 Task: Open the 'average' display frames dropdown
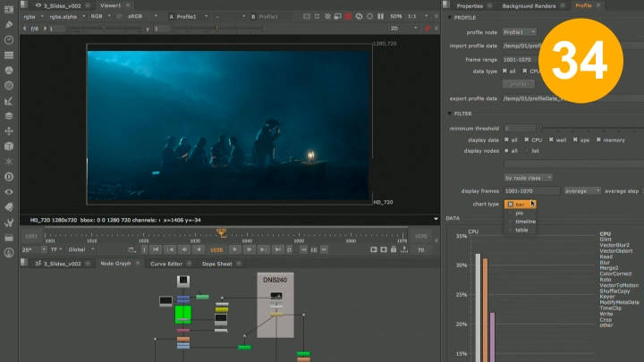click(582, 191)
